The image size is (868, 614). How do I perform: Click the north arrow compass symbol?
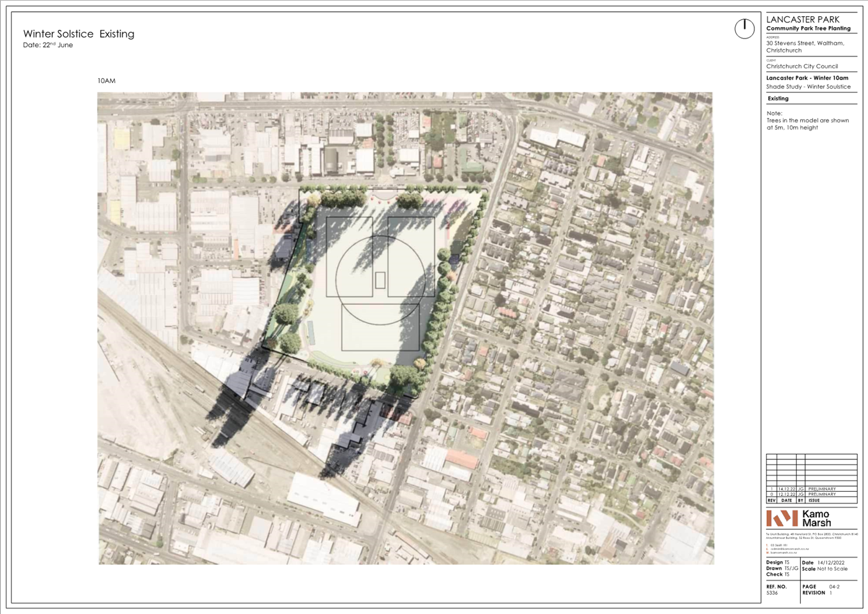744,29
